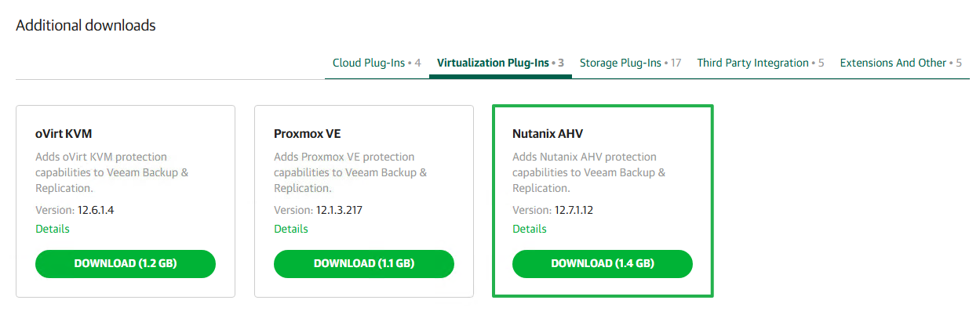
Task: Download the oVirt KVM plug-in (1.2 GB)
Action: [x=126, y=264]
